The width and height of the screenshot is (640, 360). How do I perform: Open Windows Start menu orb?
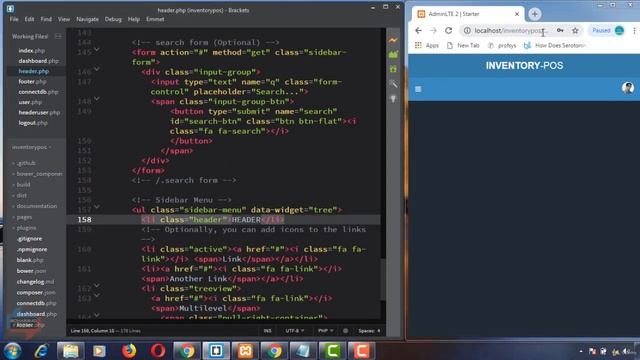12,351
